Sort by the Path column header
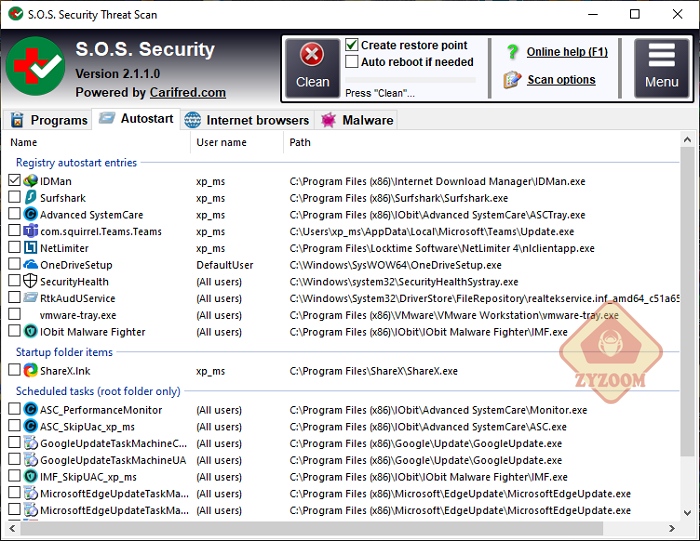 click(x=481, y=142)
